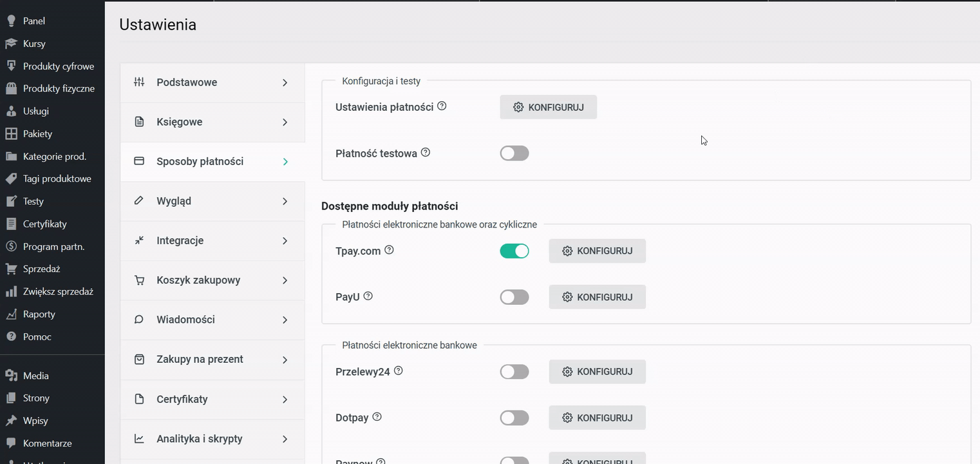Expand the Wygląd settings chevron
This screenshot has height=464, width=980.
pos(285,201)
